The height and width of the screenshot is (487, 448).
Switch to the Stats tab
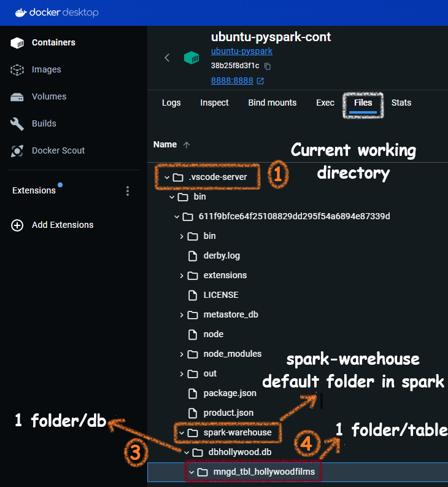coord(401,103)
